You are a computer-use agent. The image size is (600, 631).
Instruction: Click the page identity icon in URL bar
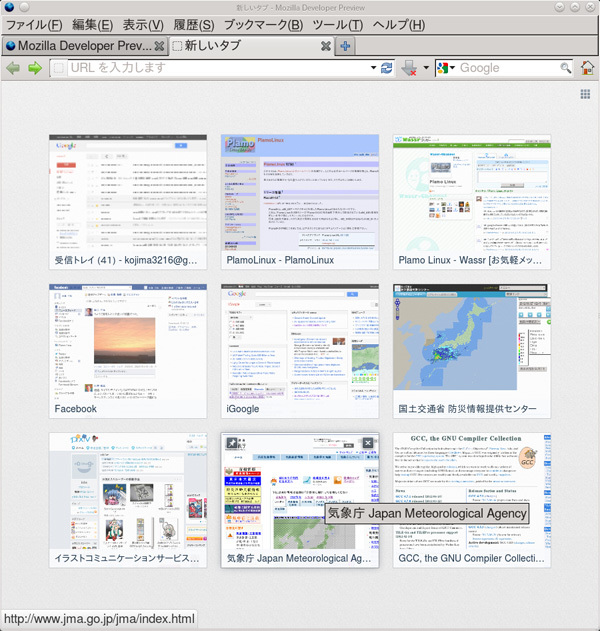[59, 68]
